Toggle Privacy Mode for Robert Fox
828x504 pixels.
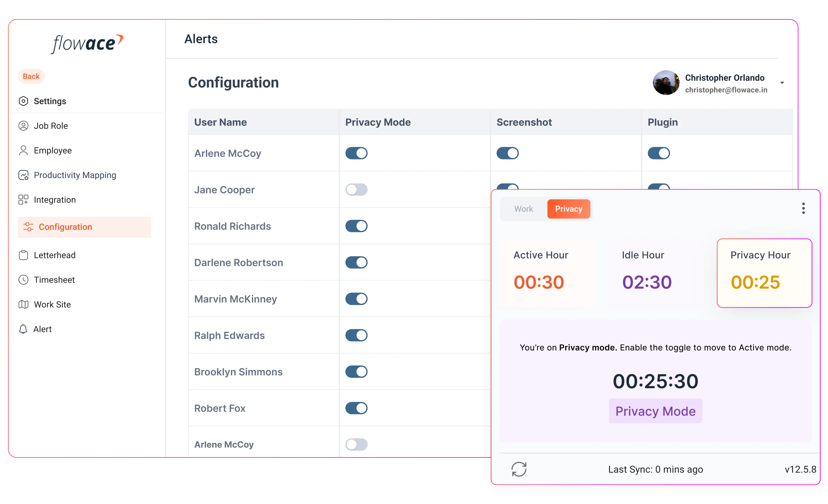point(356,408)
